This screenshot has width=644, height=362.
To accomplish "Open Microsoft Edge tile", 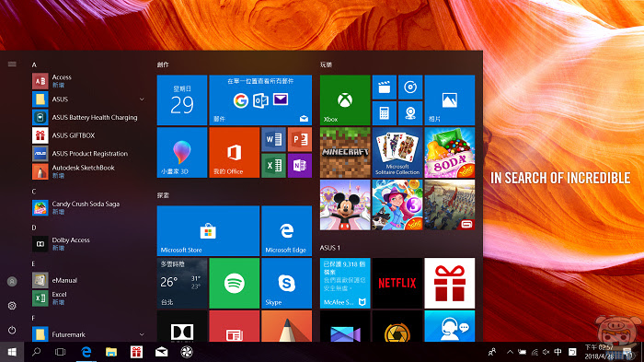I will [x=286, y=231].
